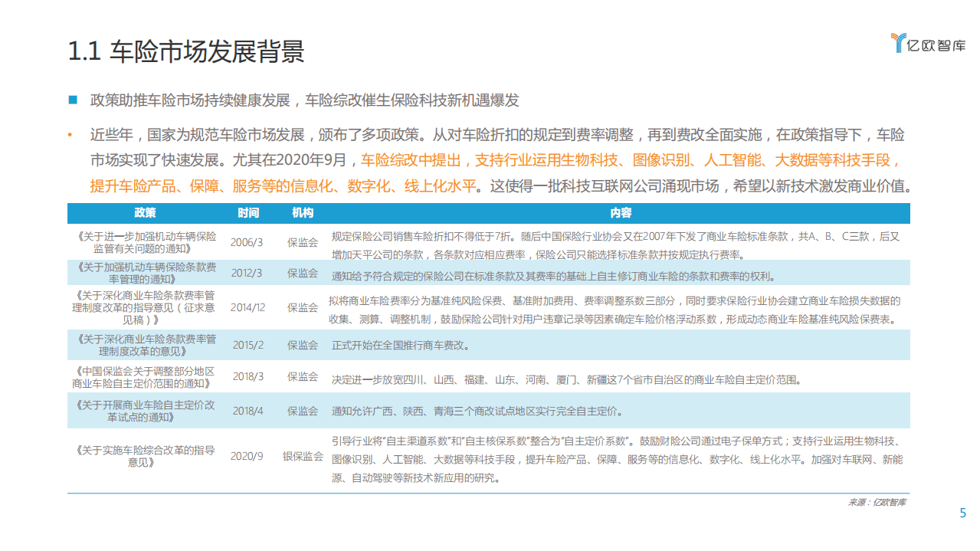The image size is (980, 551).
Task: Select the 时间 column header
Action: (x=248, y=213)
